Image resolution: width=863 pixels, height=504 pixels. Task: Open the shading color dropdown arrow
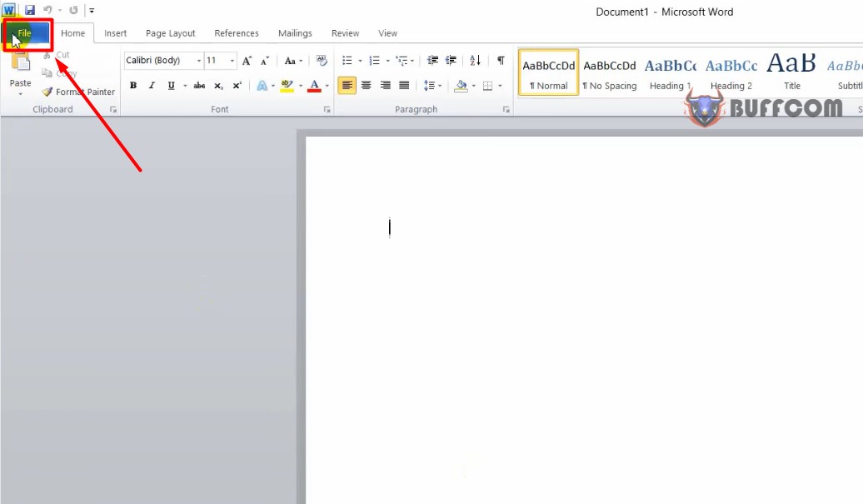coord(473,85)
